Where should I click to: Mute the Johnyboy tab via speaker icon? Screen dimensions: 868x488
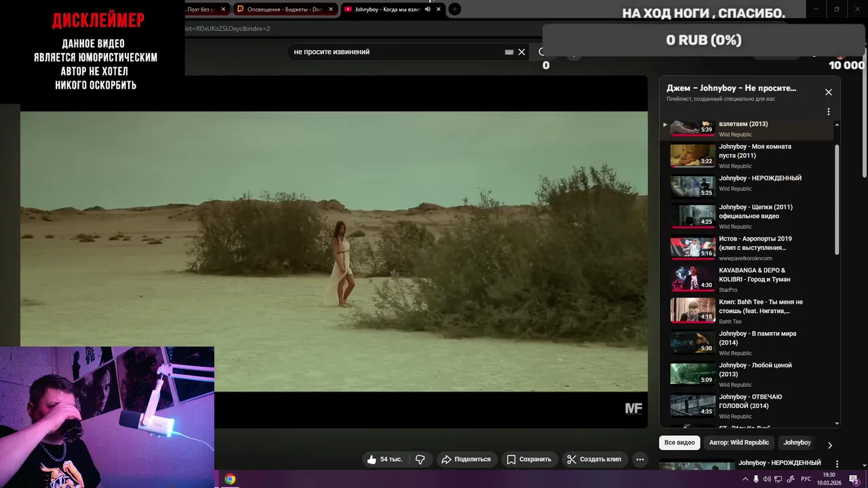pos(427,9)
